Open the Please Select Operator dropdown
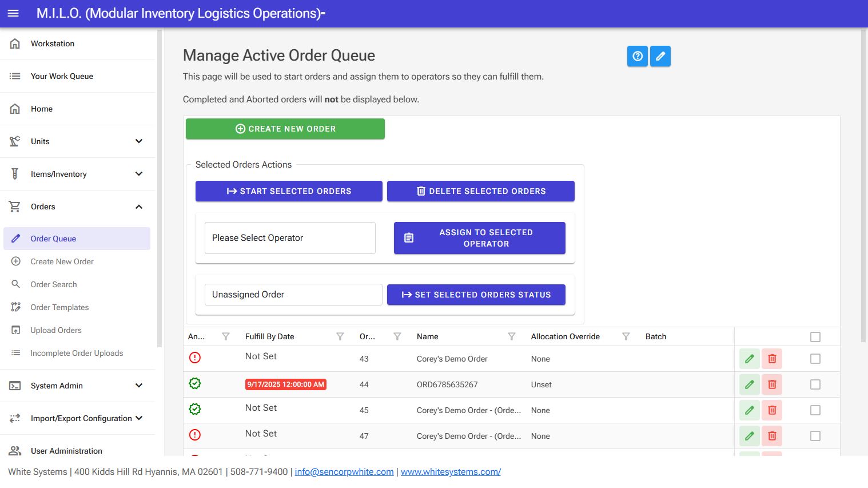The height and width of the screenshot is (488, 868). click(x=289, y=237)
